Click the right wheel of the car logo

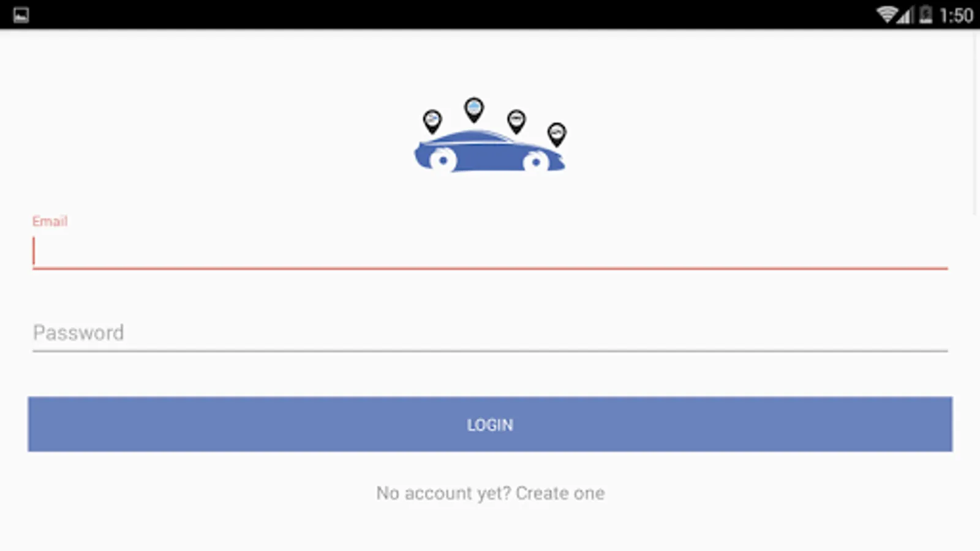535,162
